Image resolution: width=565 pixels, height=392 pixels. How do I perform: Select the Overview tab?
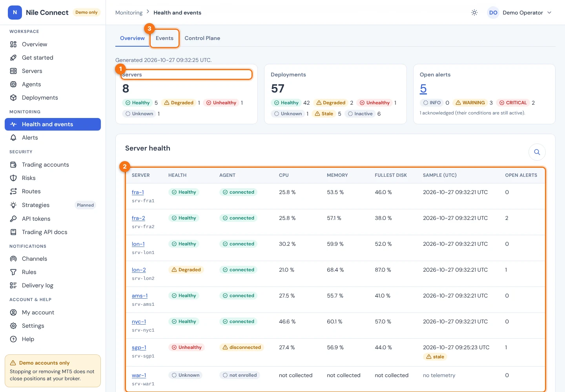point(132,38)
